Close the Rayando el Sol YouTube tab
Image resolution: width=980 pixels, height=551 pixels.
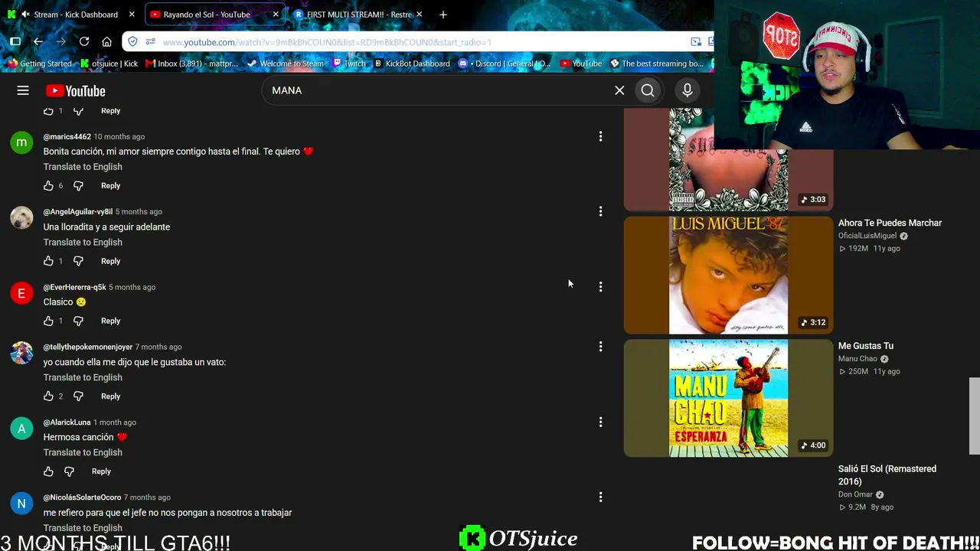276,15
